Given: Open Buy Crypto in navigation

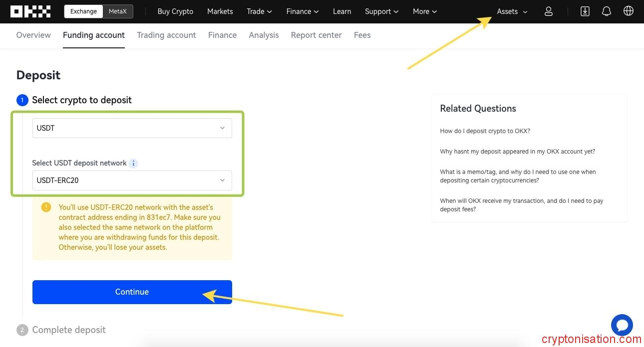Looking at the screenshot, I should [175, 11].
